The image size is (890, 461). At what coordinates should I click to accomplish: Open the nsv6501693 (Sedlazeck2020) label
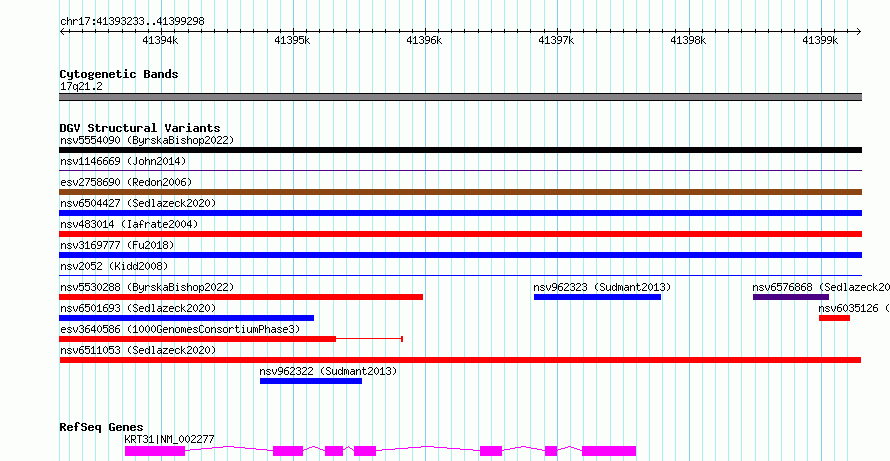(x=138, y=308)
